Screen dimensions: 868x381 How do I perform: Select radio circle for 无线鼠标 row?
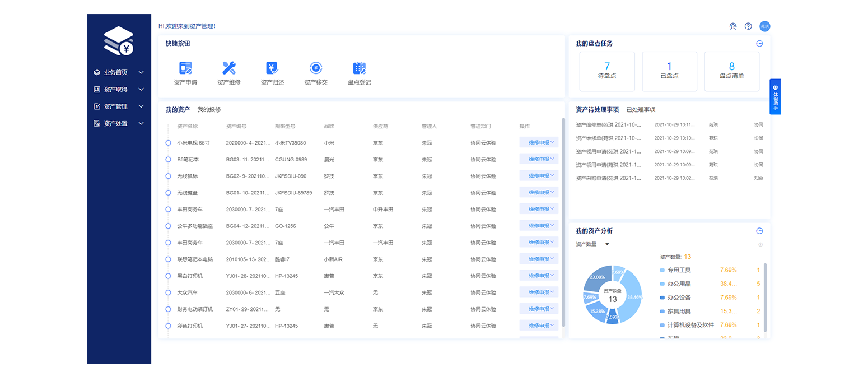pyautogui.click(x=168, y=176)
